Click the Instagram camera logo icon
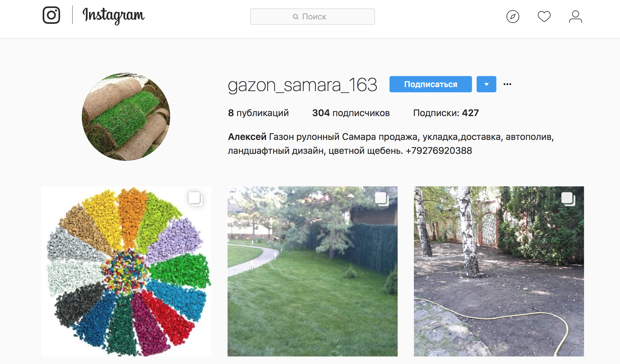Screen dimensions: 620x364 pos(51,15)
